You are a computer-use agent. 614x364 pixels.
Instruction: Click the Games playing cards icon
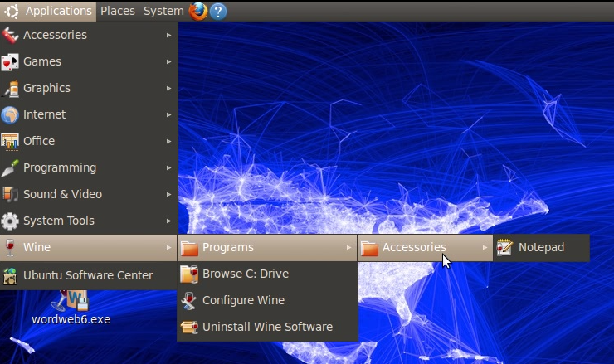(10, 62)
